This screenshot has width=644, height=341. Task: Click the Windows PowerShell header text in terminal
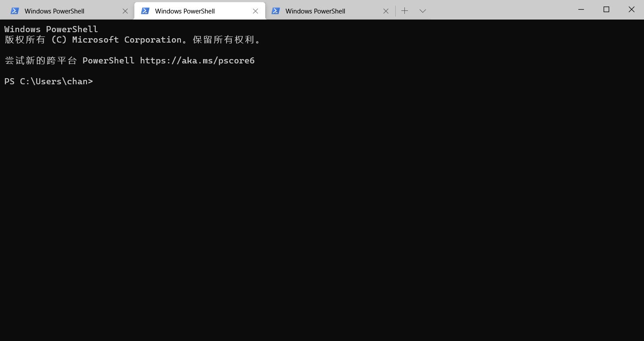point(51,29)
